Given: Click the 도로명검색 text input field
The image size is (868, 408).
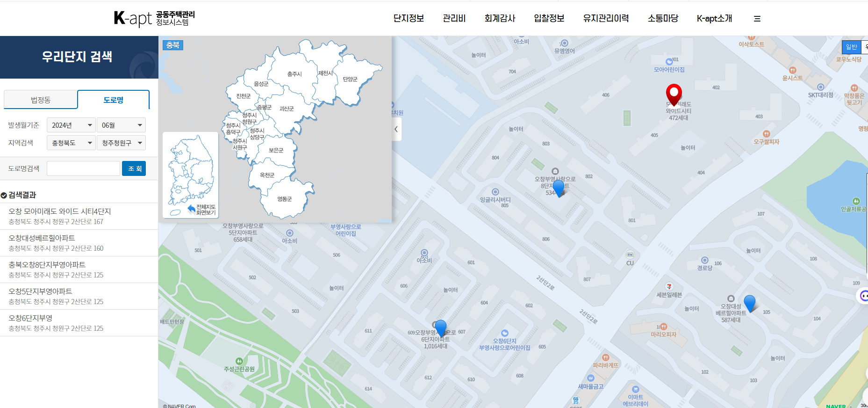Looking at the screenshot, I should pos(83,168).
